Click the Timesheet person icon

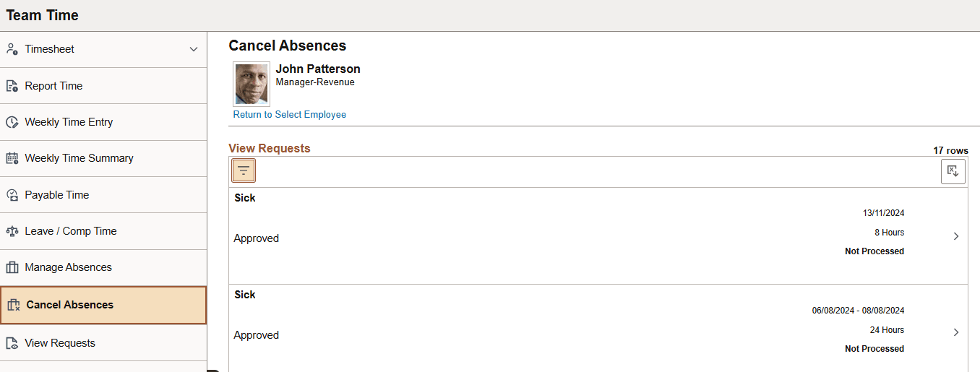(12, 49)
